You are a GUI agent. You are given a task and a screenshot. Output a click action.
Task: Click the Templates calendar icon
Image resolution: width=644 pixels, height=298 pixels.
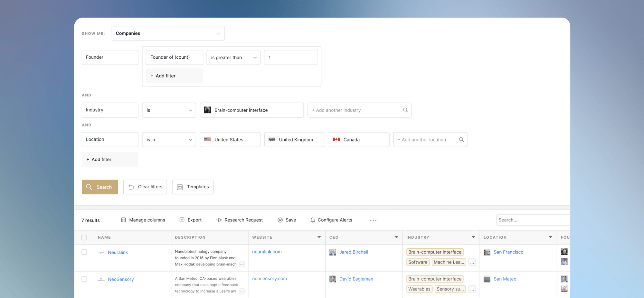[180, 187]
